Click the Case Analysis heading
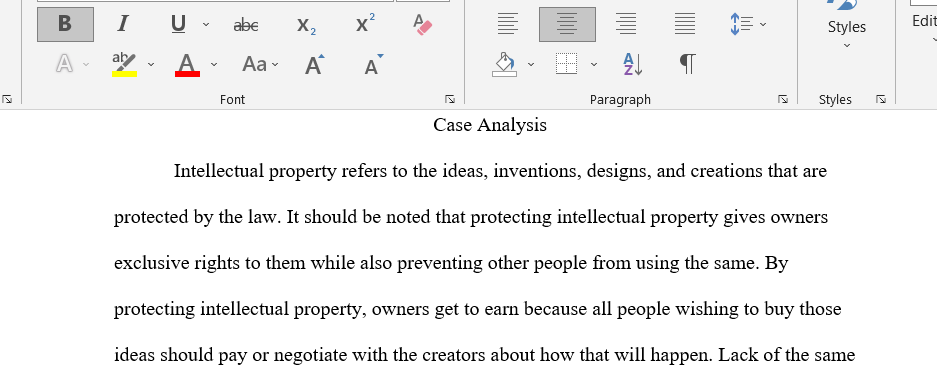This screenshot has width=937, height=380. pos(490,125)
